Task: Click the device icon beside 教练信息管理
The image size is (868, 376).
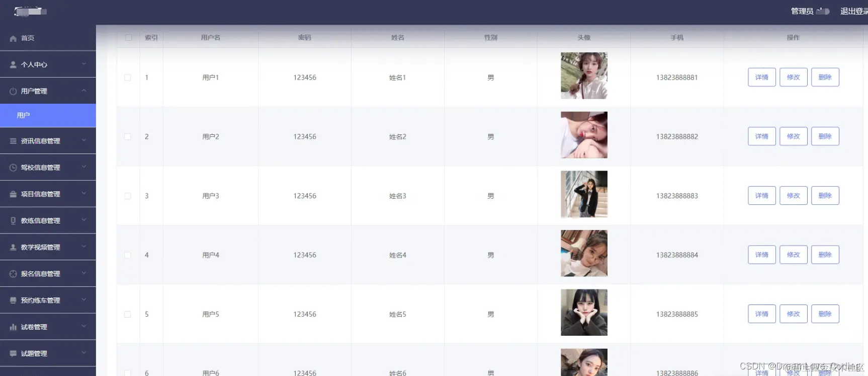Action: 13,220
